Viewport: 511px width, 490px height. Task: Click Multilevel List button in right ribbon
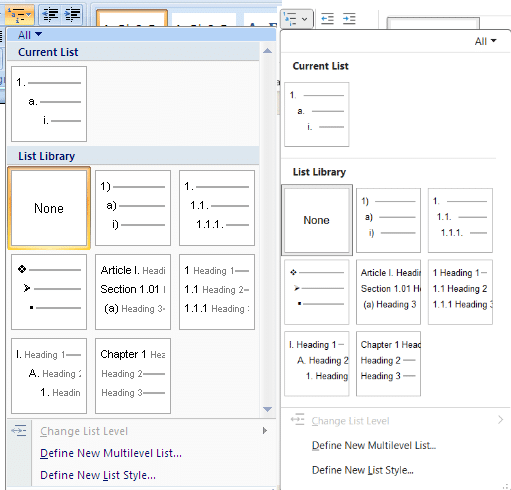tap(297, 19)
